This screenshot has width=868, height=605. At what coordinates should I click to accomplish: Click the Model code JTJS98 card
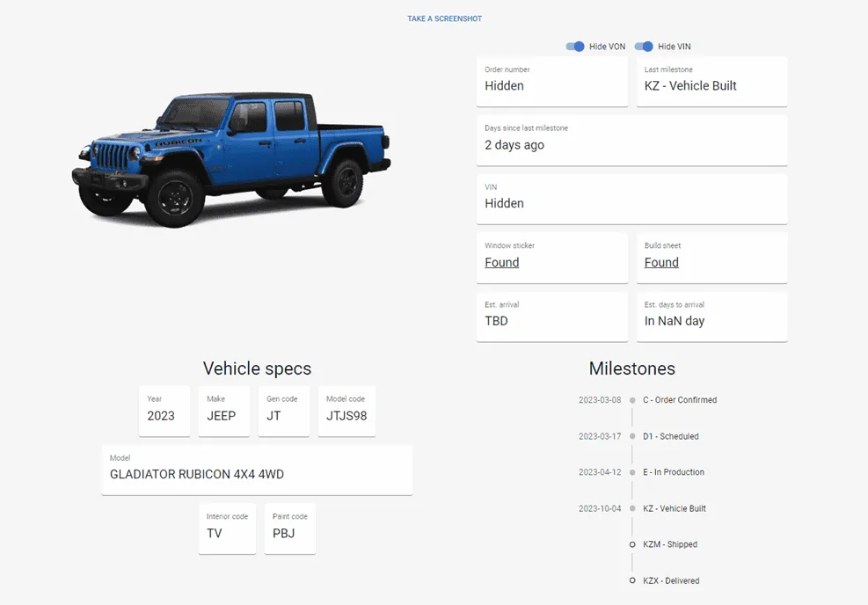[x=346, y=412]
